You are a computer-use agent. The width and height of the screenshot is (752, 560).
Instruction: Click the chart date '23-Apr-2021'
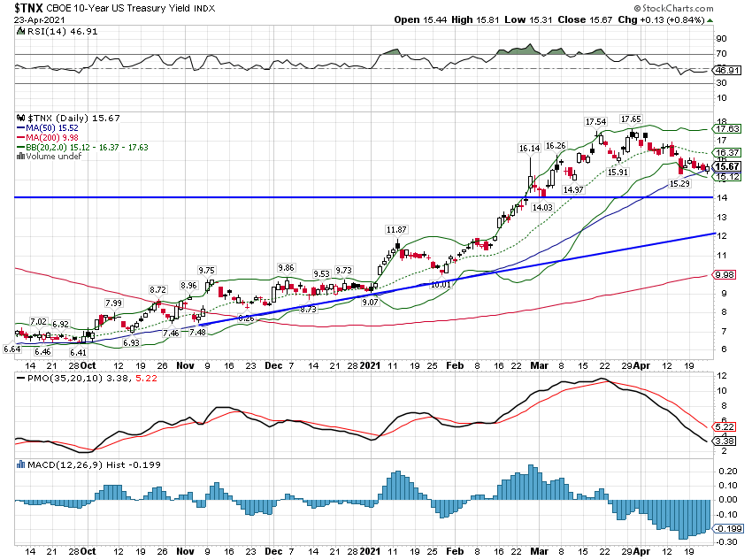[39, 20]
